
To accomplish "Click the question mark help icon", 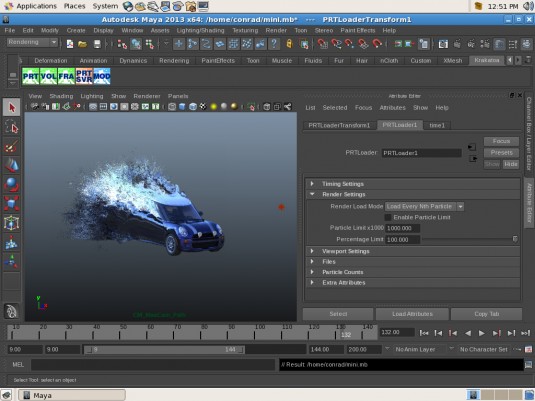I will 274,44.
